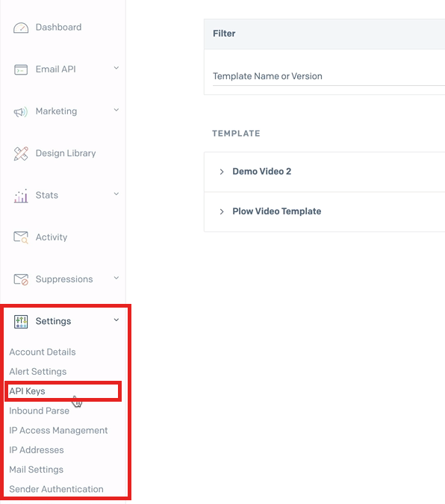445x504 pixels.
Task: Click the Template Name or Version field
Action: click(x=329, y=76)
